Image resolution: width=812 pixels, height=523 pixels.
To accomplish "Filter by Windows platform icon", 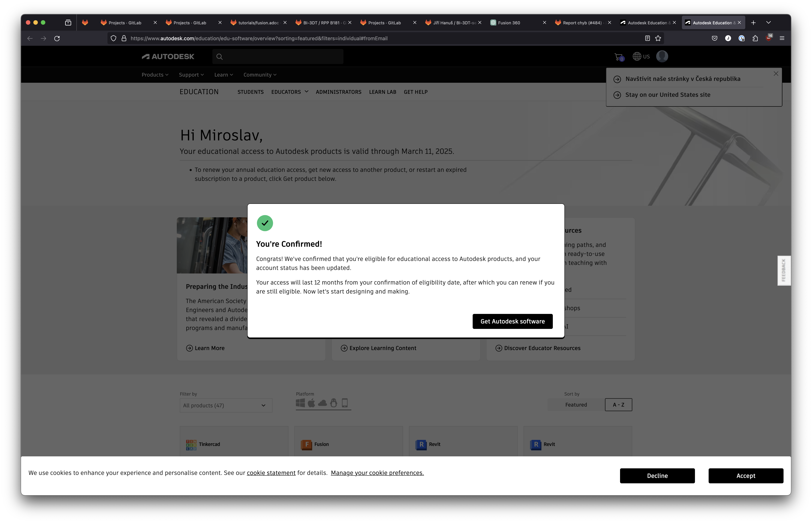I will 300,403.
